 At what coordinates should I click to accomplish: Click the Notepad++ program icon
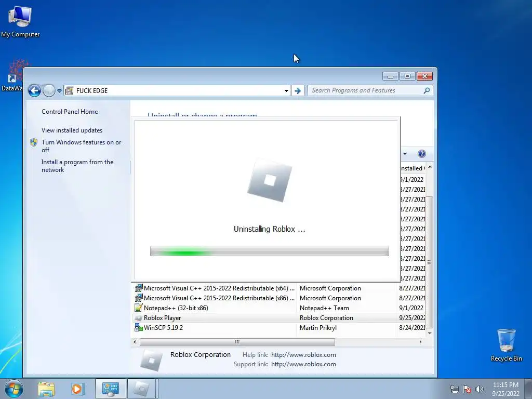[138, 308]
